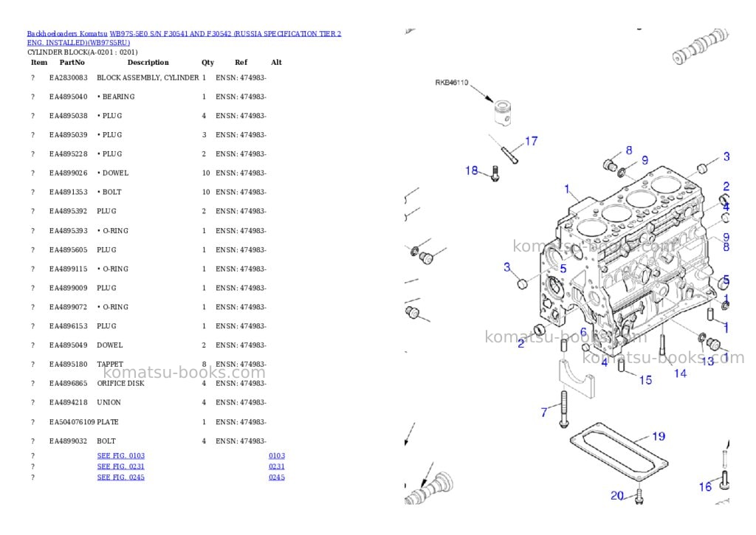Click callout number 1 above cylinder block
Image resolution: width=756 pixels, height=535 pixels.
tap(567, 188)
